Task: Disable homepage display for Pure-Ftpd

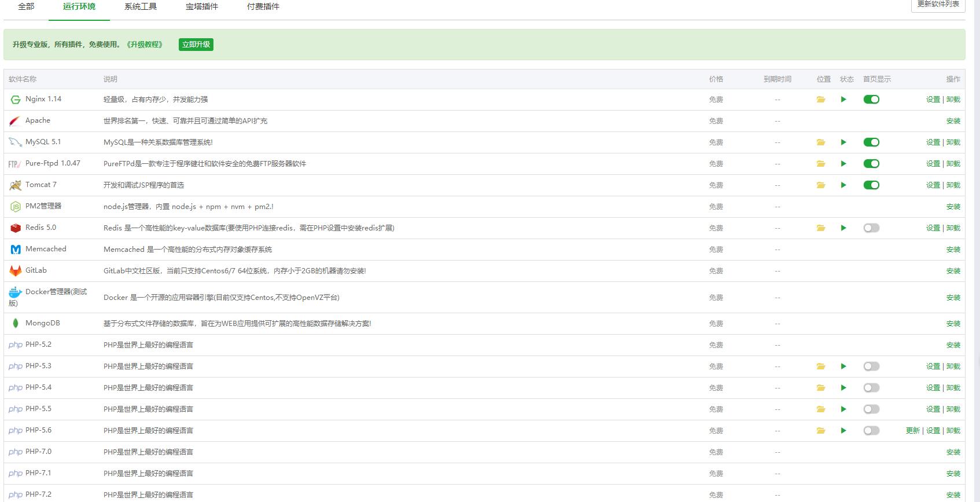Action: point(871,164)
